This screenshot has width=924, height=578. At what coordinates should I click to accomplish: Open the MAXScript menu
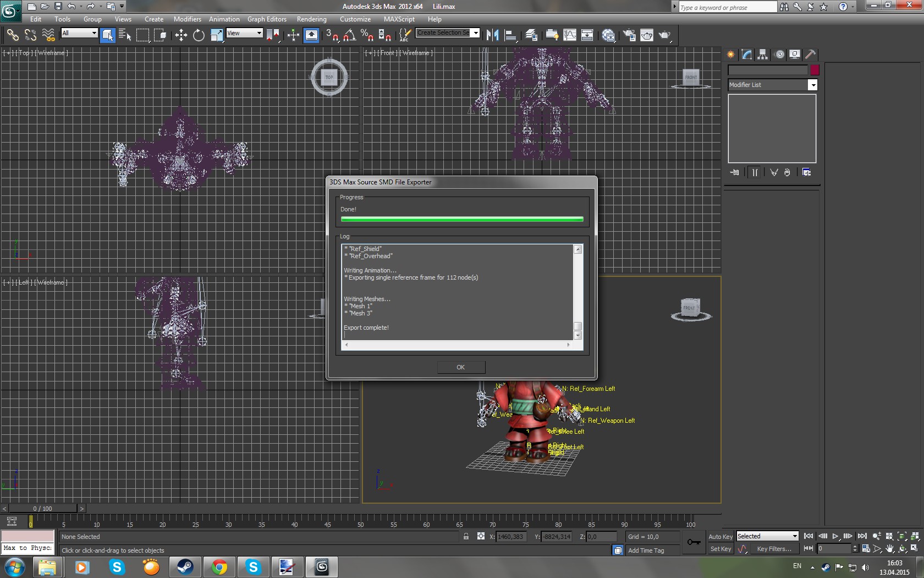399,19
